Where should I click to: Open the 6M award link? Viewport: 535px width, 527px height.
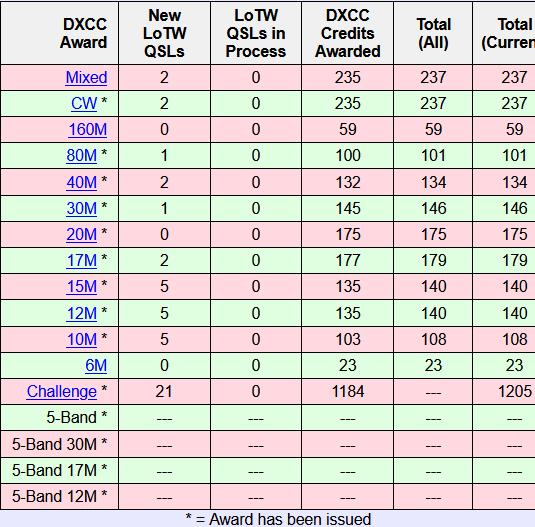(96, 365)
